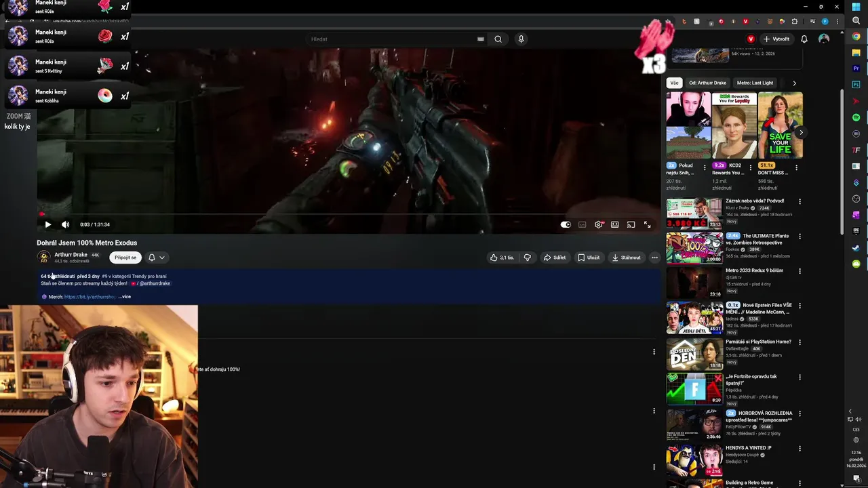868x488 pixels.
Task: Open Spotify from the taskbar
Action: point(856,118)
